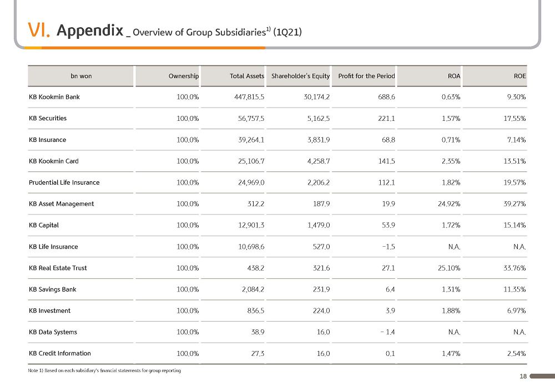Image resolution: width=555 pixels, height=392 pixels.
Task: Click the Profit for the Period header
Action: [366, 76]
